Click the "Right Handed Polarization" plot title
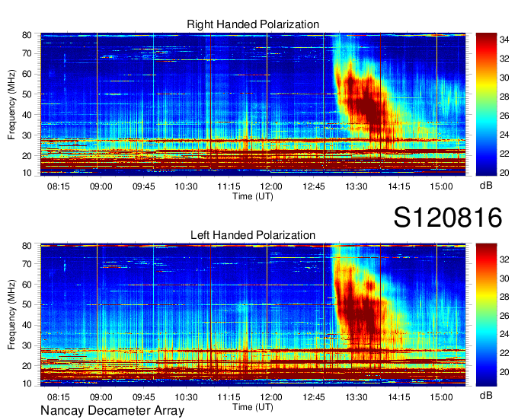 [x=253, y=24]
